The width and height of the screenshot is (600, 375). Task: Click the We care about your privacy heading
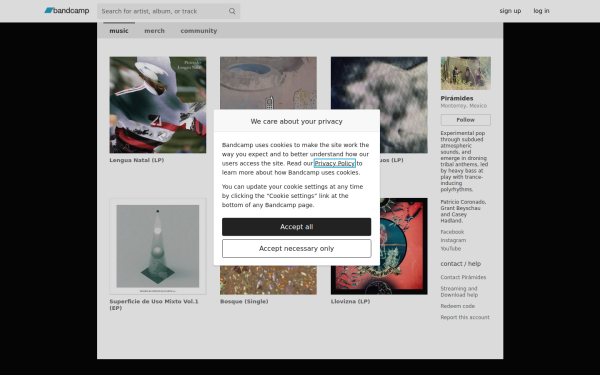pos(297,121)
